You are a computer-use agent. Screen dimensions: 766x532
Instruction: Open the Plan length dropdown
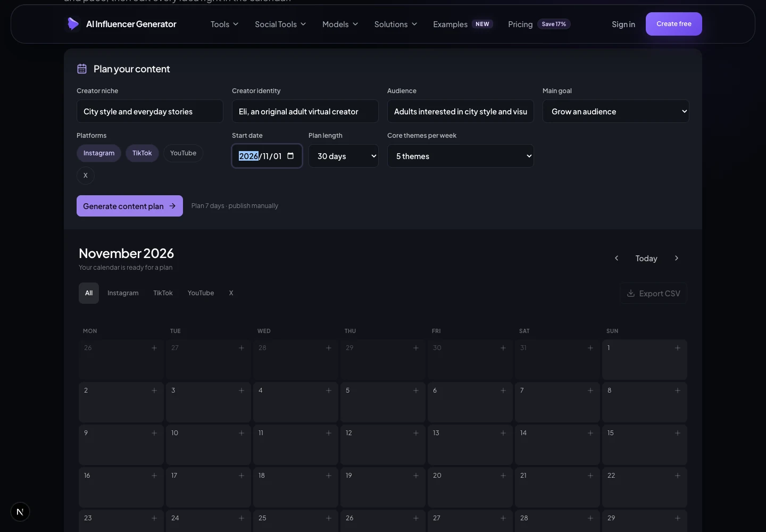point(344,156)
